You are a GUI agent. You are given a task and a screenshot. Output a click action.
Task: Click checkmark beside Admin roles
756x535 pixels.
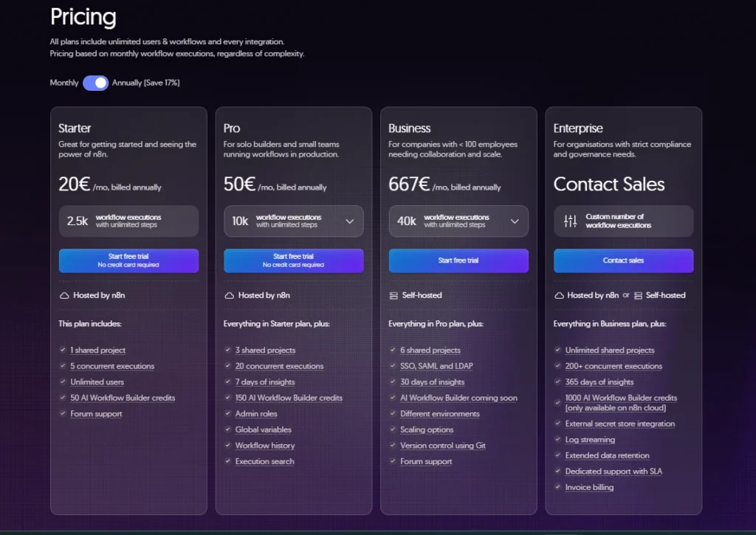pyautogui.click(x=227, y=413)
